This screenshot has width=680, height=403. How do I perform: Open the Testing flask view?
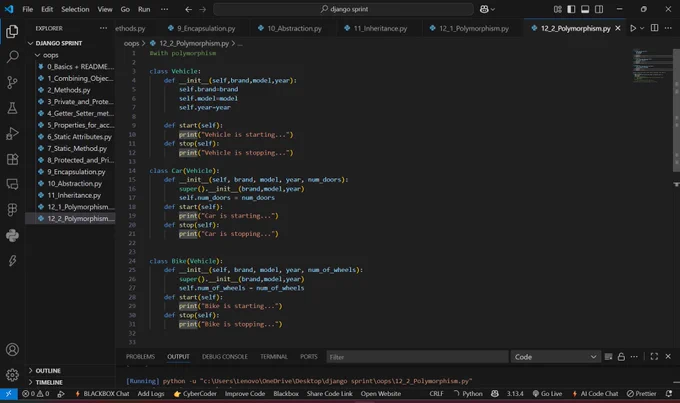tap(12, 108)
